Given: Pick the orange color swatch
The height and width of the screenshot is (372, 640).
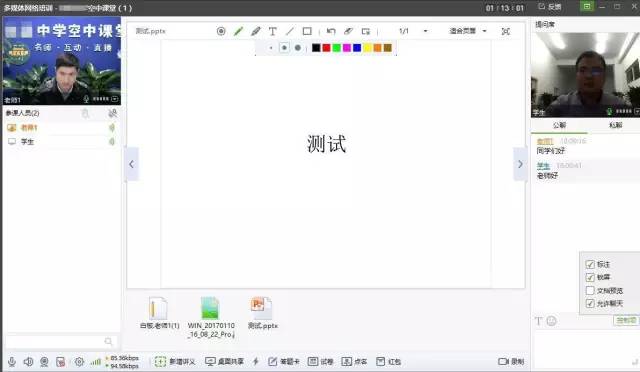Looking at the screenshot, I should point(378,48).
